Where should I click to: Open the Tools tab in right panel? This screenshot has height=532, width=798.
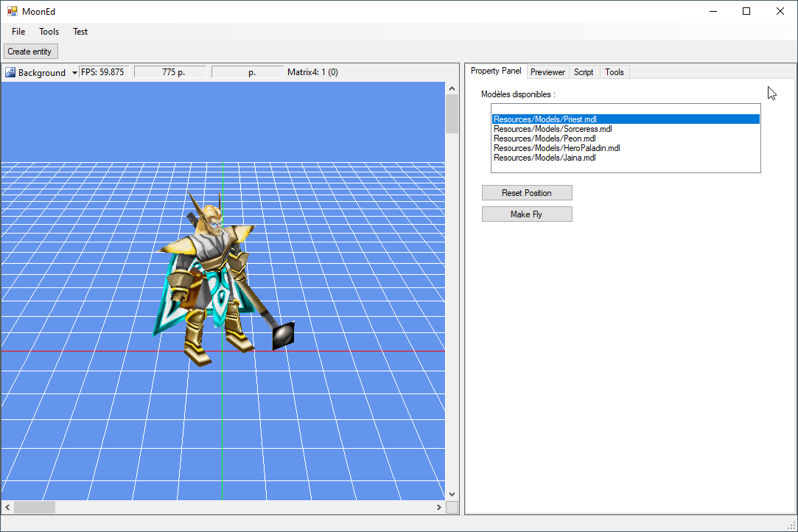614,72
